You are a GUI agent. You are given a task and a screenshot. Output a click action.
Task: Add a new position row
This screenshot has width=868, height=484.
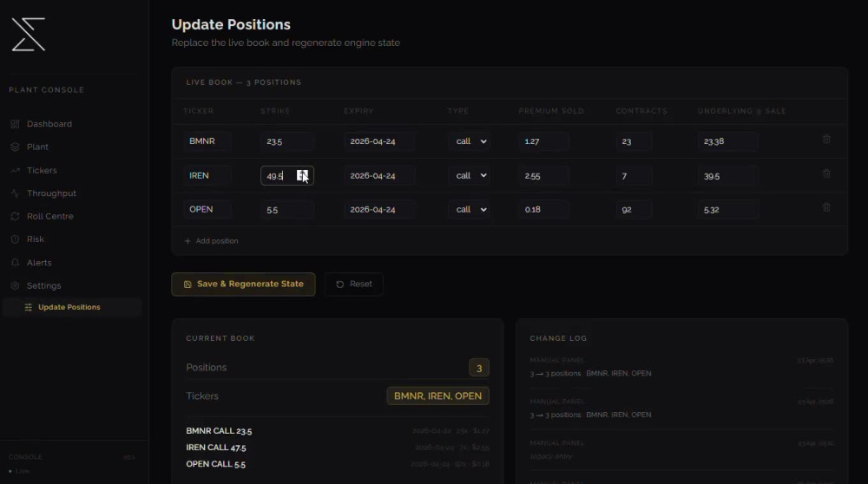click(212, 241)
